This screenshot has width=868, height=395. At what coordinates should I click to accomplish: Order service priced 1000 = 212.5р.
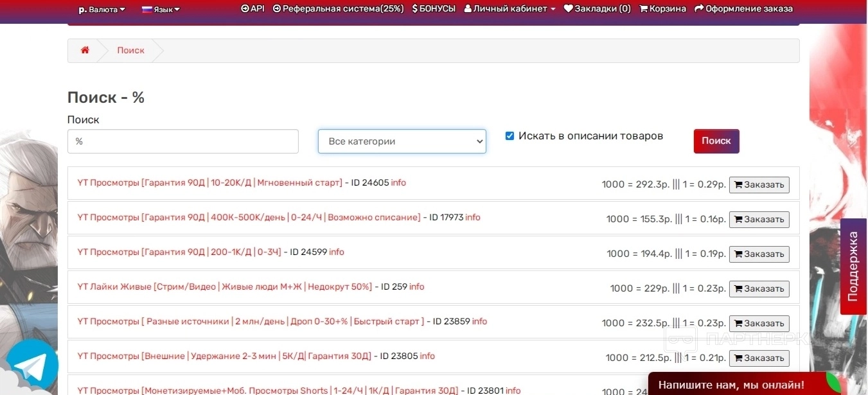tap(759, 358)
